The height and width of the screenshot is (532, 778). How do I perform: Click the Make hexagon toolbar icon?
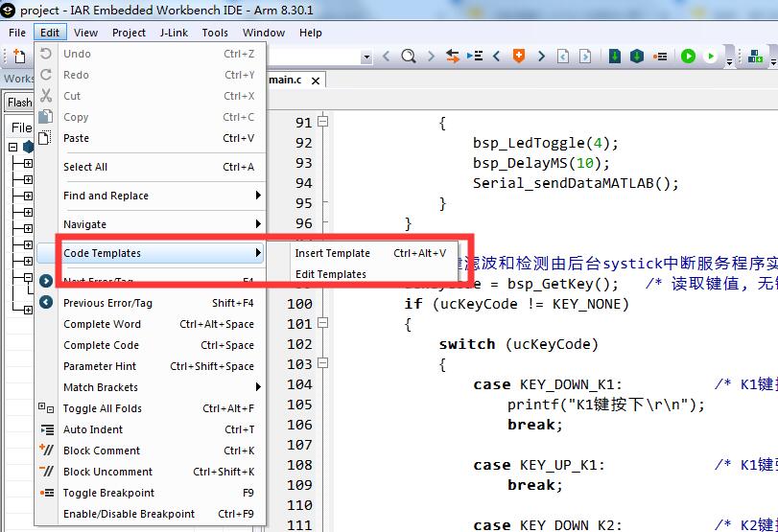pos(637,56)
